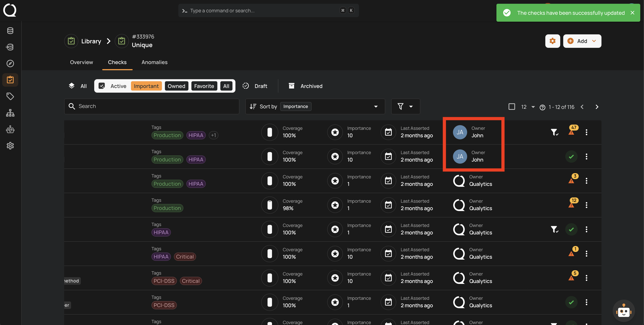Show Archived checks
644x325 pixels.
point(306,86)
